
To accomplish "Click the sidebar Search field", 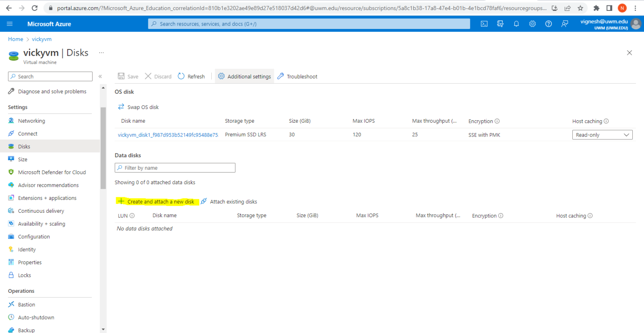I will tap(50, 76).
